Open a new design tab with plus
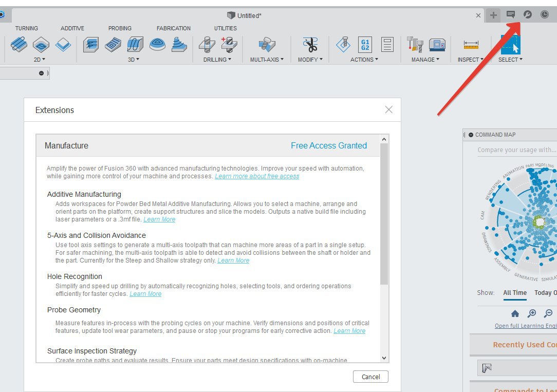 pos(493,15)
